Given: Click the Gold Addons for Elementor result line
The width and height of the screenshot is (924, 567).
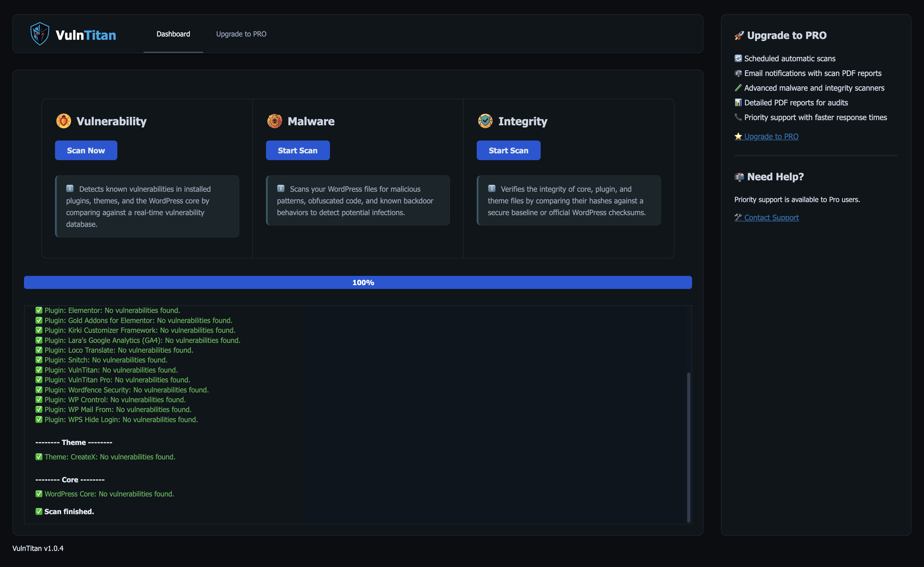Looking at the screenshot, I should (x=134, y=320).
